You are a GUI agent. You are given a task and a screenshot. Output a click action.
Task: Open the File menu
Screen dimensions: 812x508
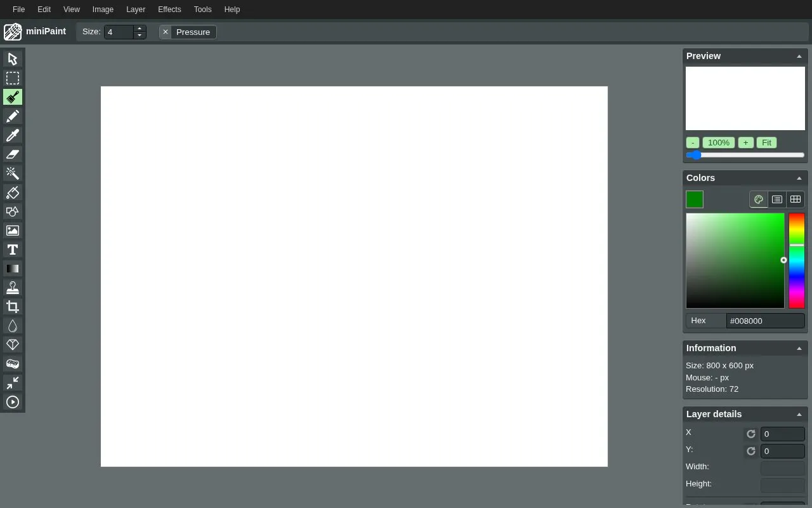[19, 10]
